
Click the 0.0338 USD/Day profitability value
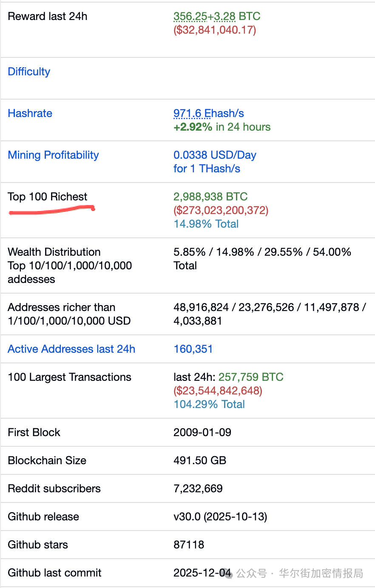pyautogui.click(x=215, y=155)
